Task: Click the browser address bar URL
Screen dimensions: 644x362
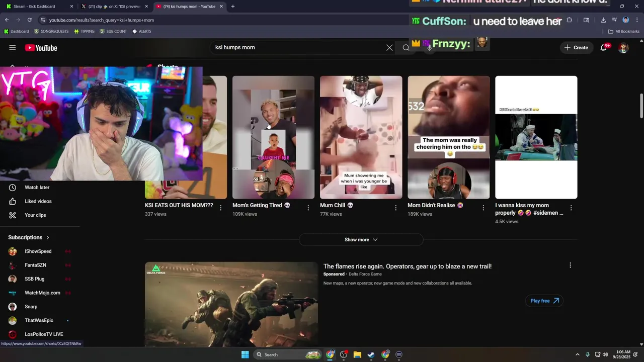Action: pyautogui.click(x=102, y=20)
